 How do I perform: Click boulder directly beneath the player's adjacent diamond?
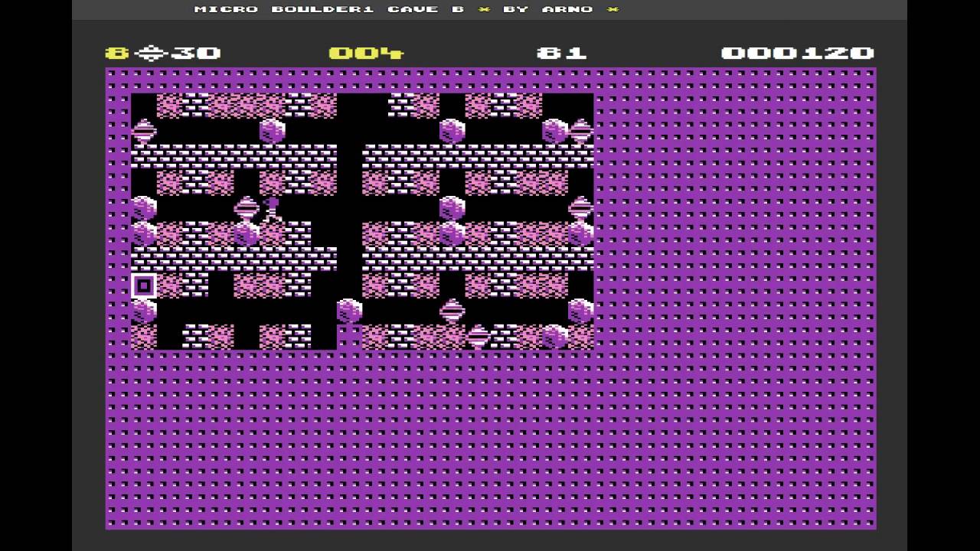(x=247, y=233)
